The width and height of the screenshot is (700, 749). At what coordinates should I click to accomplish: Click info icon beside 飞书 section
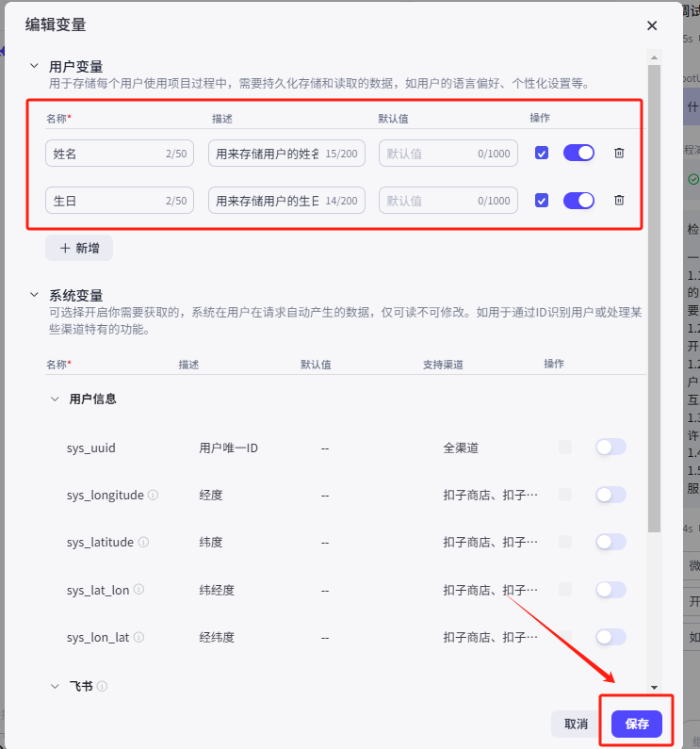[x=102, y=686]
